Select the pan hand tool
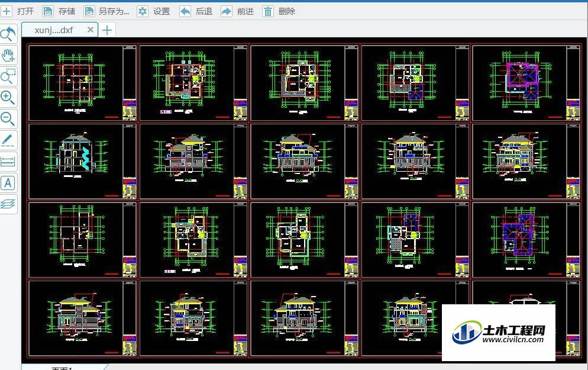 [x=8, y=55]
